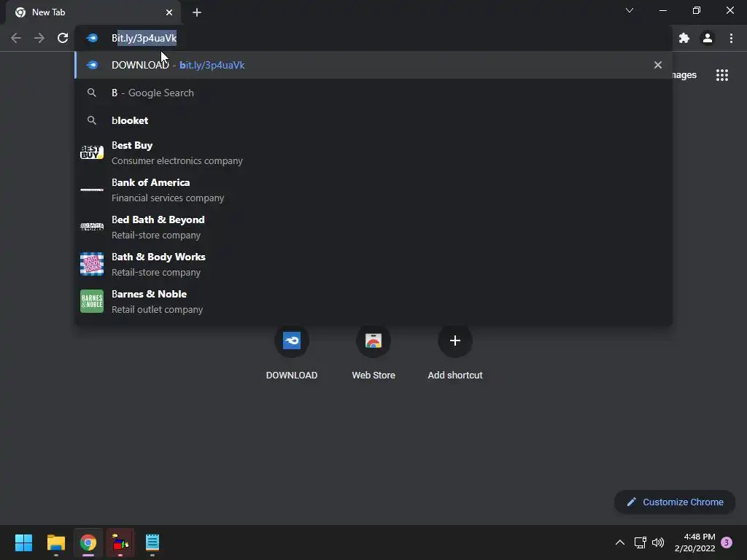Open the volume speaker tray icon

[658, 542]
